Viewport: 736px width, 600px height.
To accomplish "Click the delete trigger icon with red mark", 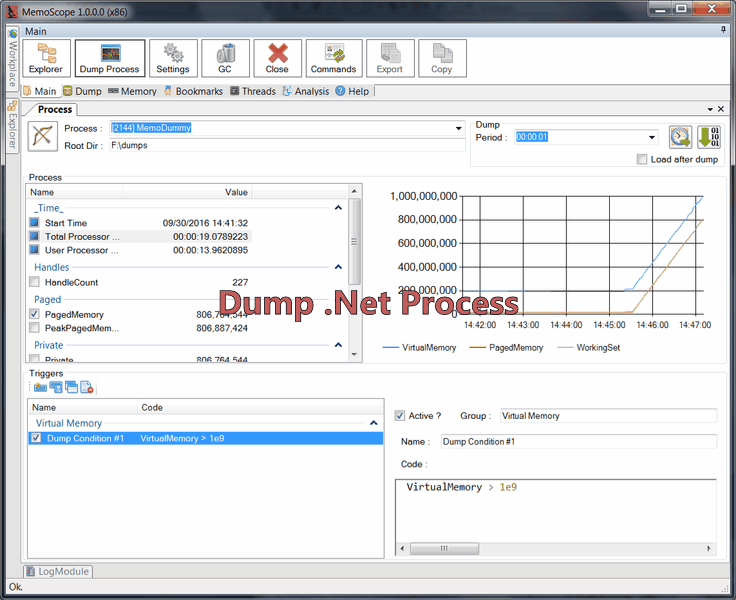I will 87,387.
